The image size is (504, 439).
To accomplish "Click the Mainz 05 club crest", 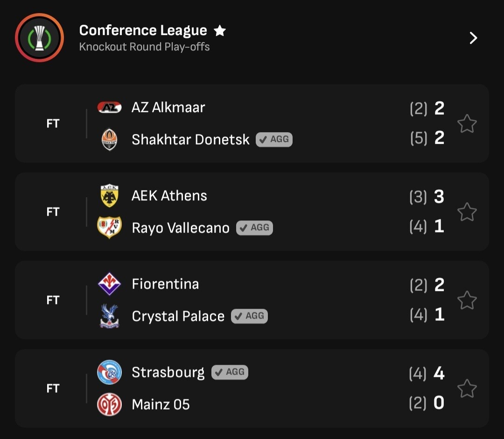I will tap(109, 404).
